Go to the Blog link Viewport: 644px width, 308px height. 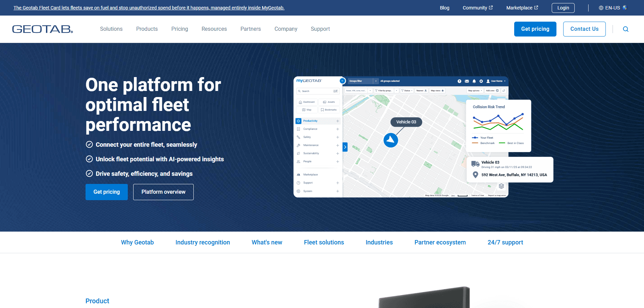[x=445, y=8]
